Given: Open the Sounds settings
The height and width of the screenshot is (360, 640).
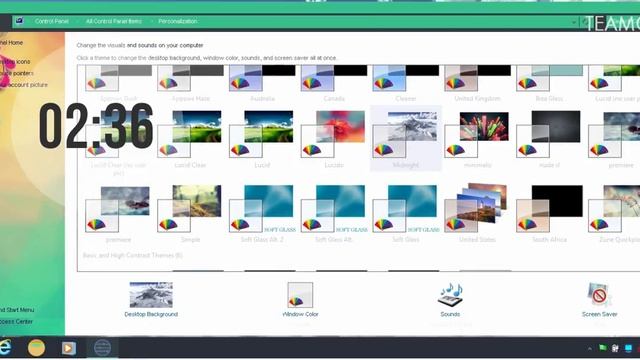Looking at the screenshot, I should coord(450,299).
